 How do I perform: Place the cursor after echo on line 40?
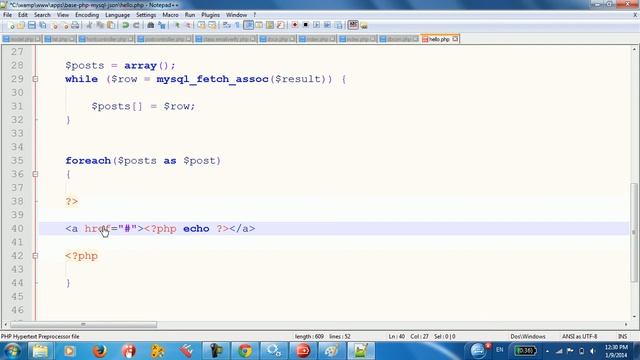coord(210,229)
